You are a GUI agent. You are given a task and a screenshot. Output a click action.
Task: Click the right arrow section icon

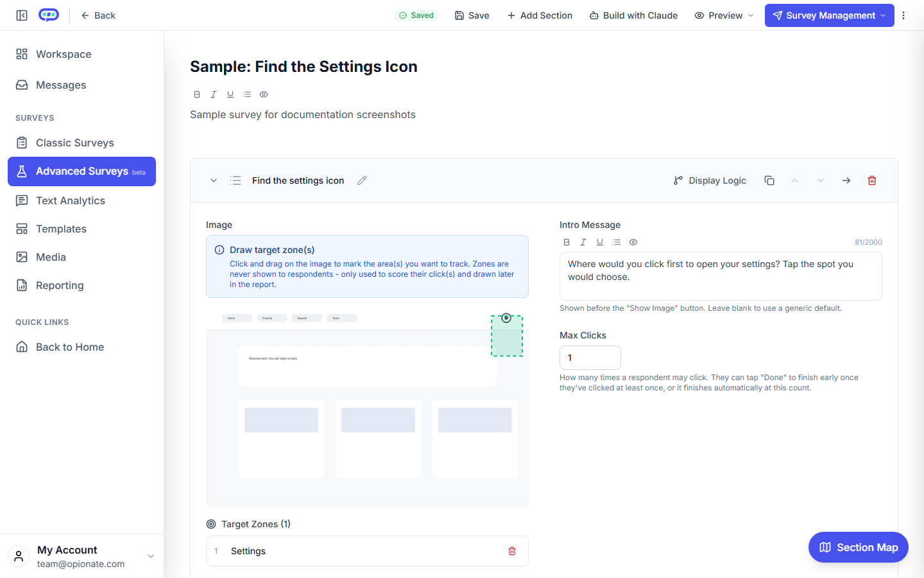tap(846, 180)
